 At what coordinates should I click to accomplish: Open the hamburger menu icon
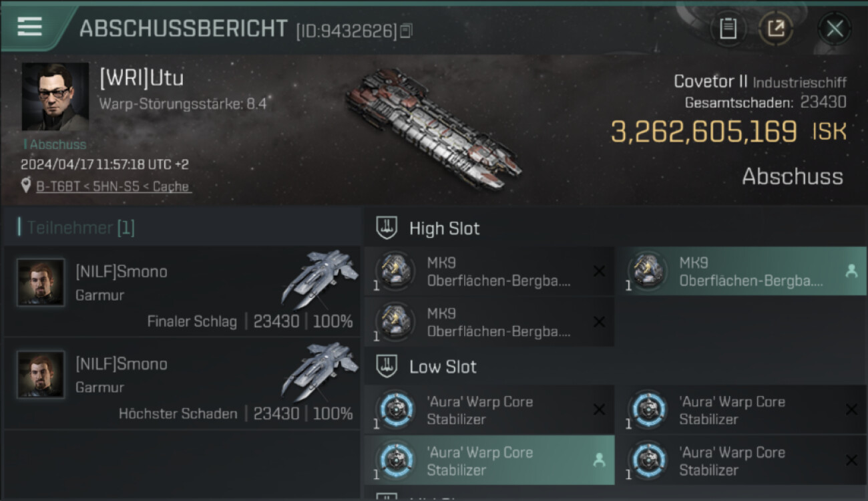coord(29,27)
